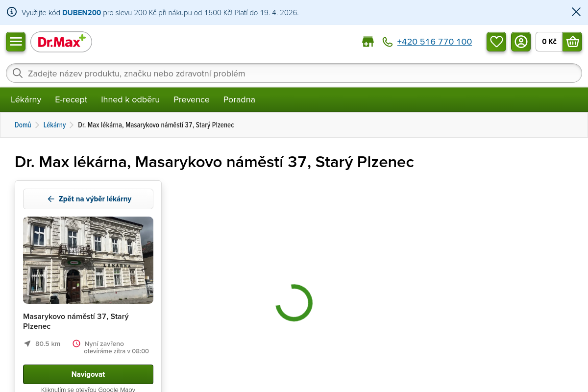
Task: Call +420 516 770 100 link
Action: 435,42
